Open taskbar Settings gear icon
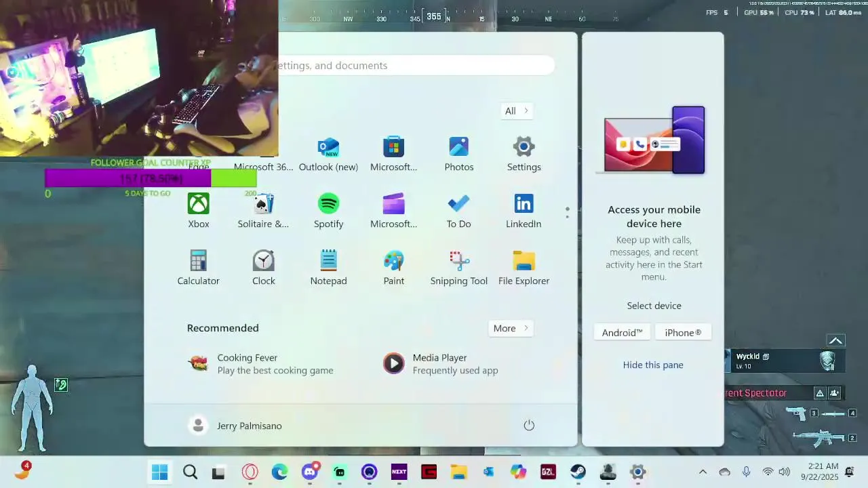Image resolution: width=868 pixels, height=488 pixels. (x=638, y=472)
